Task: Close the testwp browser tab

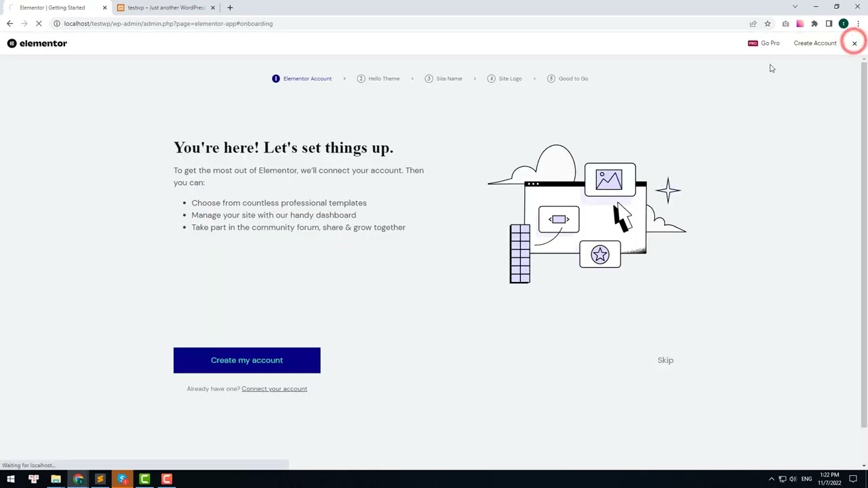Action: [213, 7]
